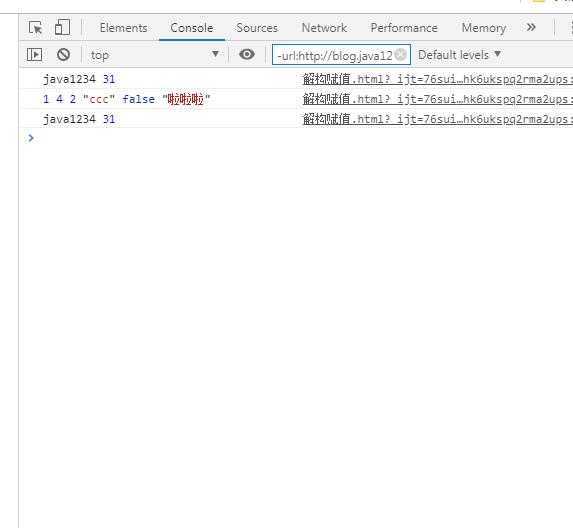The image size is (573, 528).
Task: Toggle the device toolbar icon
Action: 62,27
